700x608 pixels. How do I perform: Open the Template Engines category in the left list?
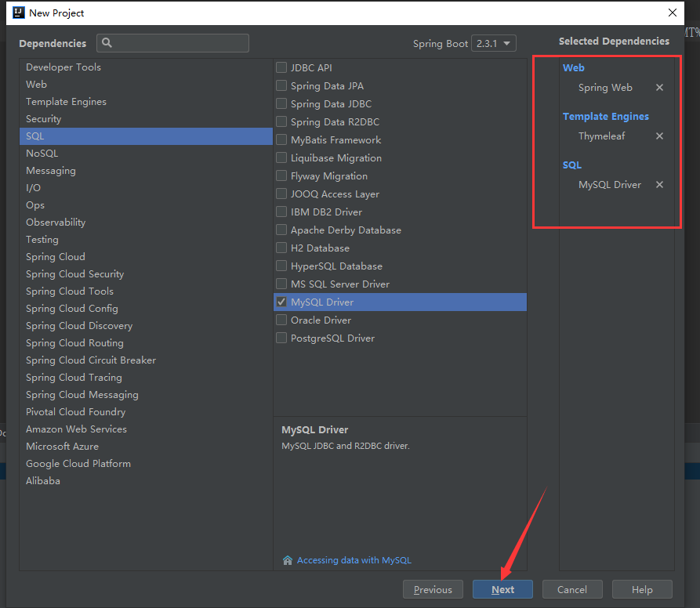coord(146,102)
